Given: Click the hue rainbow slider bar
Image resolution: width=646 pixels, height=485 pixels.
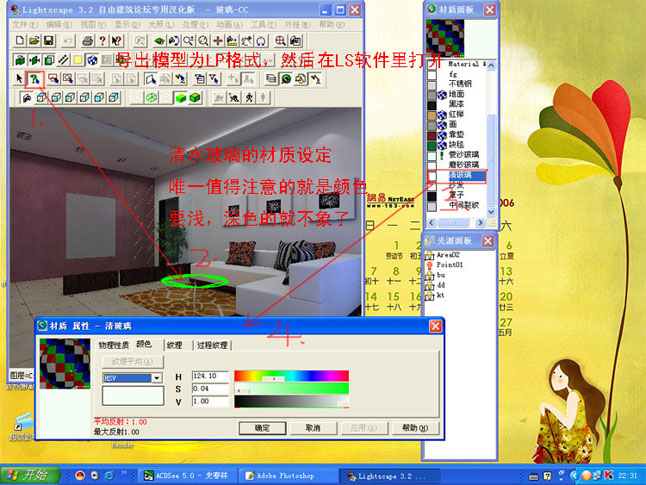Looking at the screenshot, I should click(292, 376).
